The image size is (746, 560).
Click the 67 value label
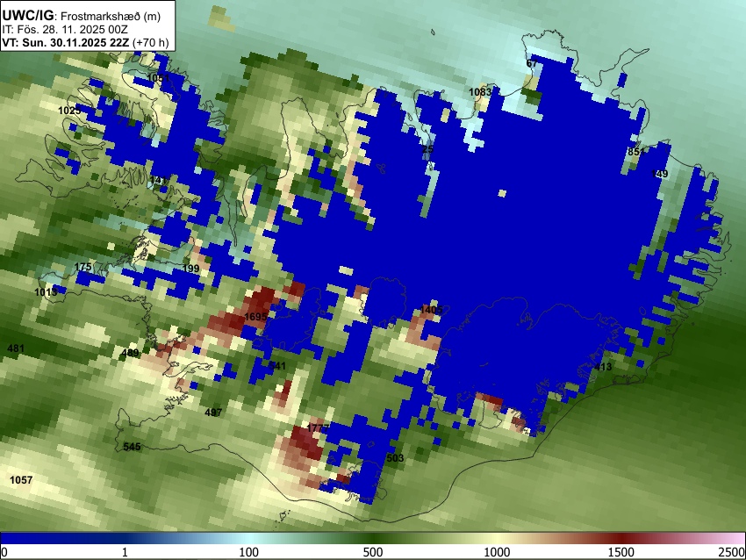point(532,63)
